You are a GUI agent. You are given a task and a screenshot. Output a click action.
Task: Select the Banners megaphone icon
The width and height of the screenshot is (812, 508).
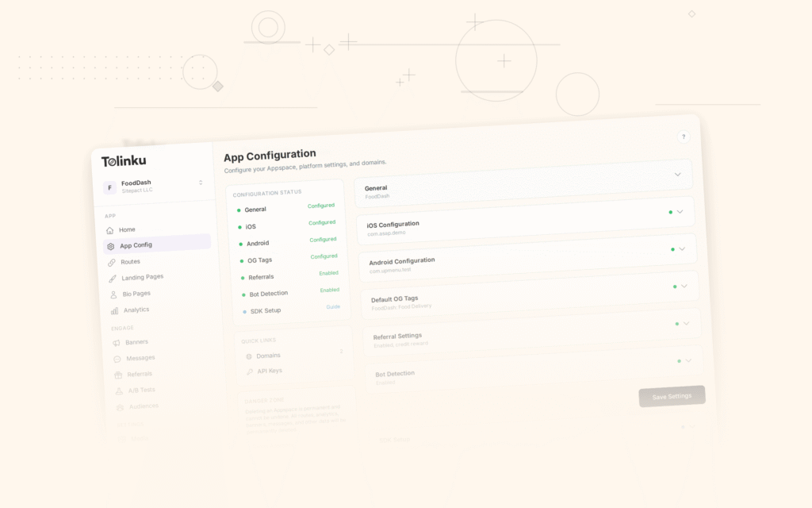click(x=117, y=342)
